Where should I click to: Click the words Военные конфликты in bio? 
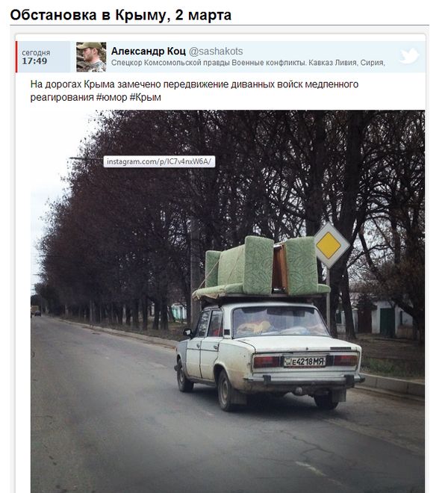click(x=269, y=63)
